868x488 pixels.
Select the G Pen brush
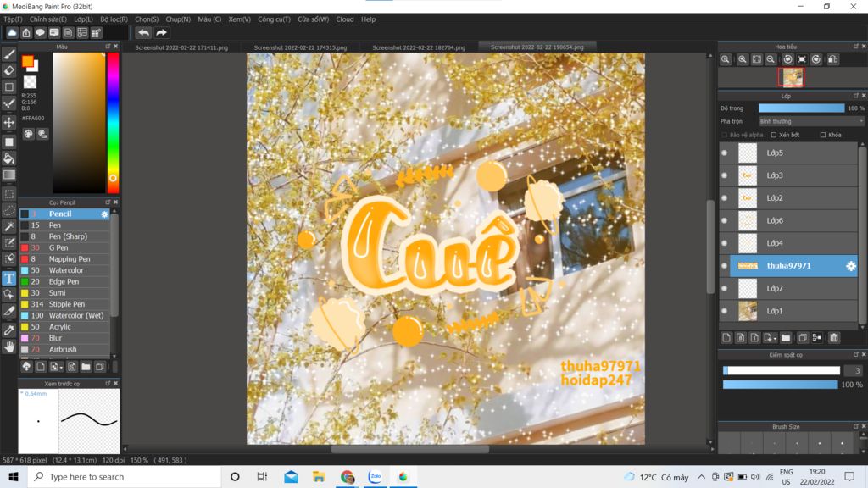pos(64,248)
